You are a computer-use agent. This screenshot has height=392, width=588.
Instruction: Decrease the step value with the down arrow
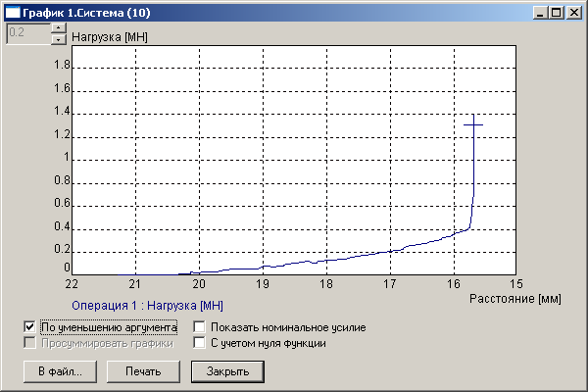point(58,39)
